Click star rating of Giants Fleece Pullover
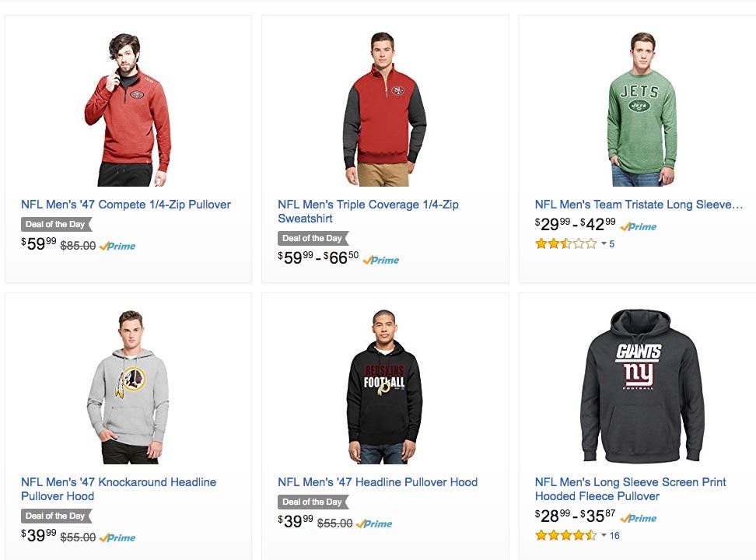The width and height of the screenshot is (756, 560). (565, 536)
